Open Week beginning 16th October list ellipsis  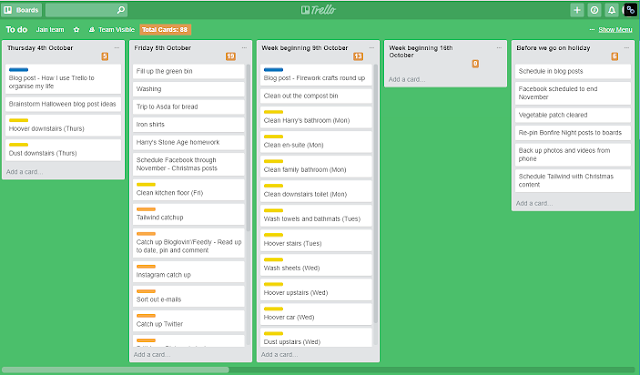click(x=499, y=48)
